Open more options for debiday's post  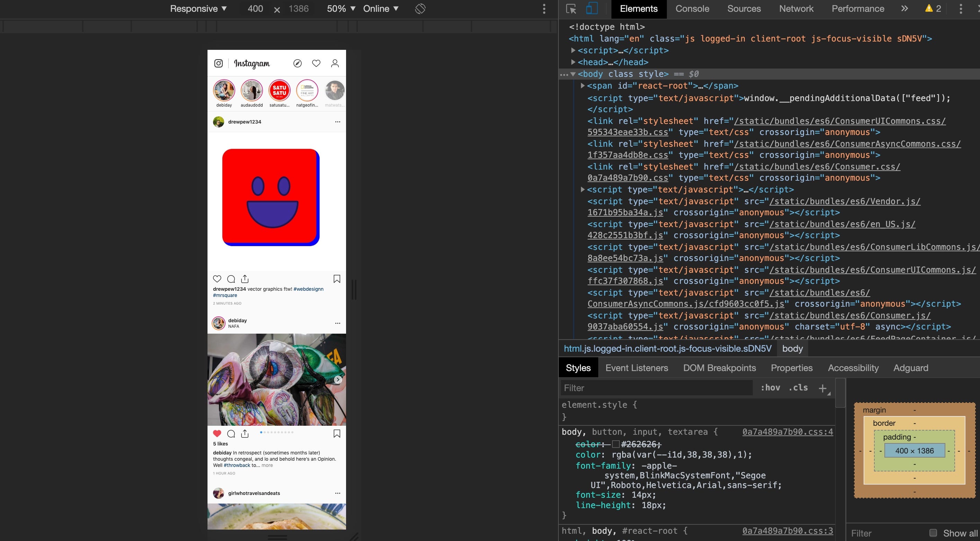(337, 323)
